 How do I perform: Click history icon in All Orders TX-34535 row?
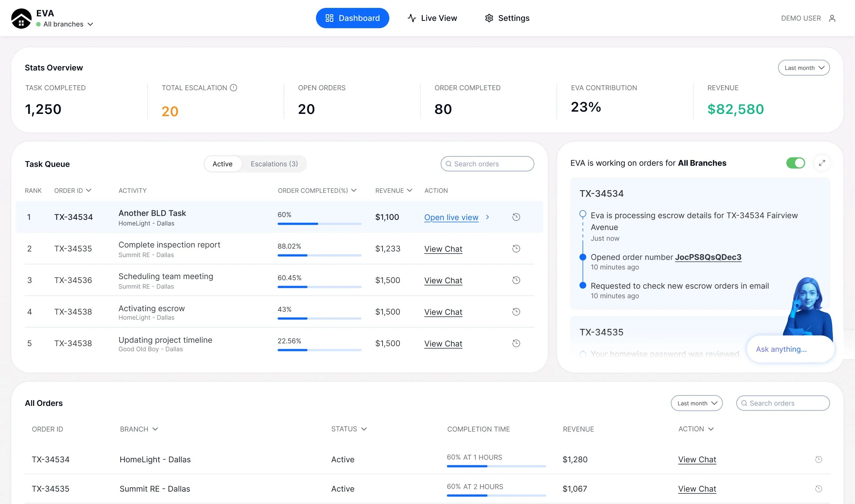[819, 489]
